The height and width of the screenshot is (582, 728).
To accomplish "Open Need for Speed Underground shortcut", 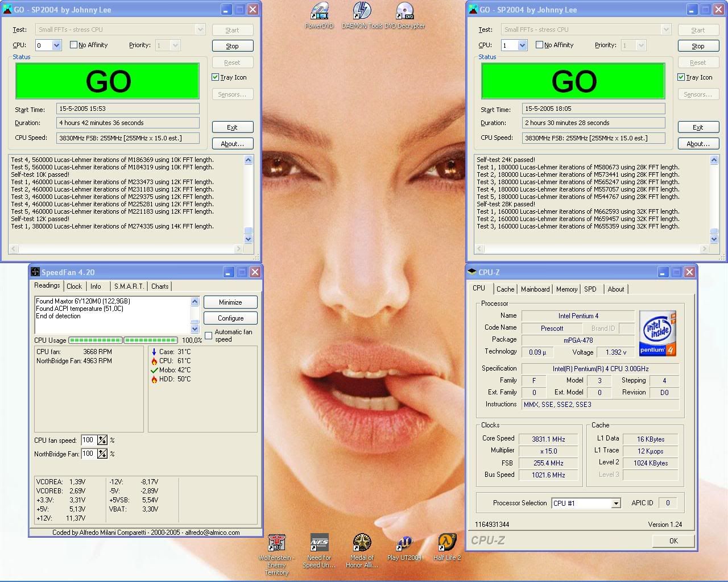I will [319, 543].
